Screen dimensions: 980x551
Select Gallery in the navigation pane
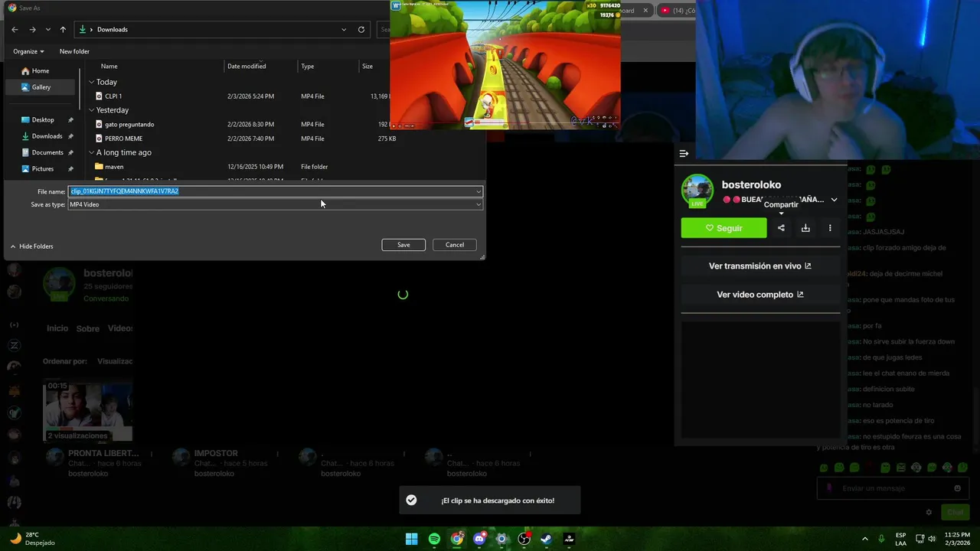41,87
